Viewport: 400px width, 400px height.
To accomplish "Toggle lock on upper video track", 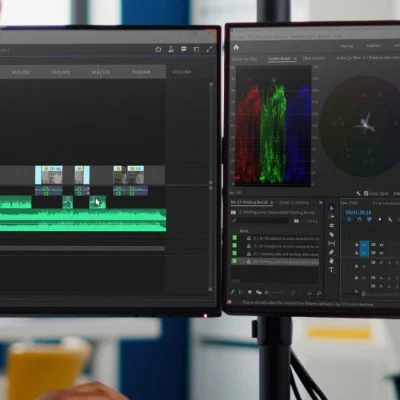I will 356,245.
